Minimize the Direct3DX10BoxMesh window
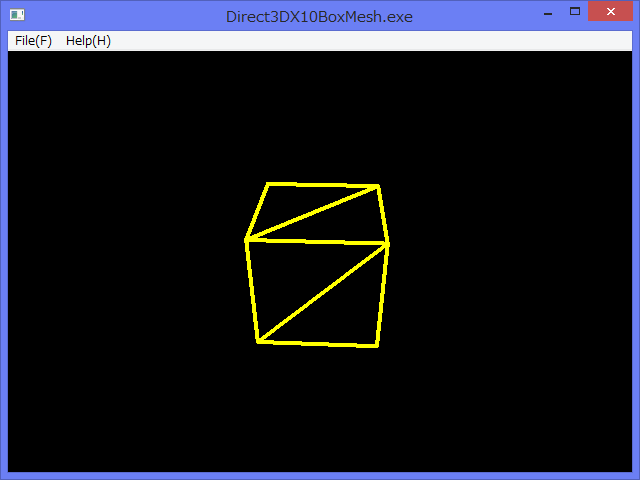The image size is (640, 480). coord(548,13)
